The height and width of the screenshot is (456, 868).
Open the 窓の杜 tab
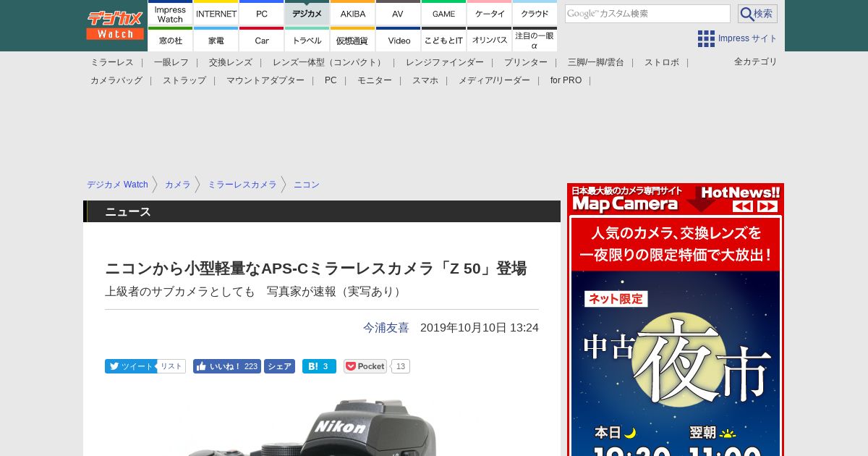tap(170, 40)
